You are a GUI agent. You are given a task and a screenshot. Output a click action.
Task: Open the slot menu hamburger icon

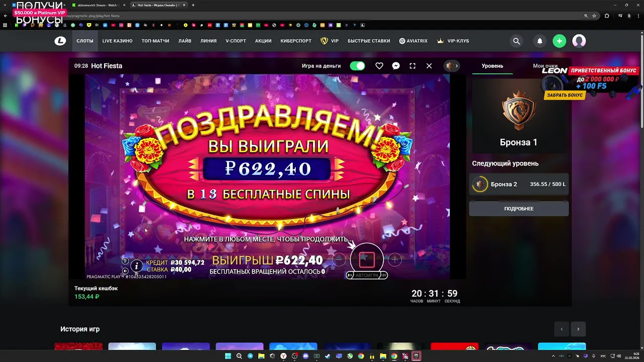[125, 261]
